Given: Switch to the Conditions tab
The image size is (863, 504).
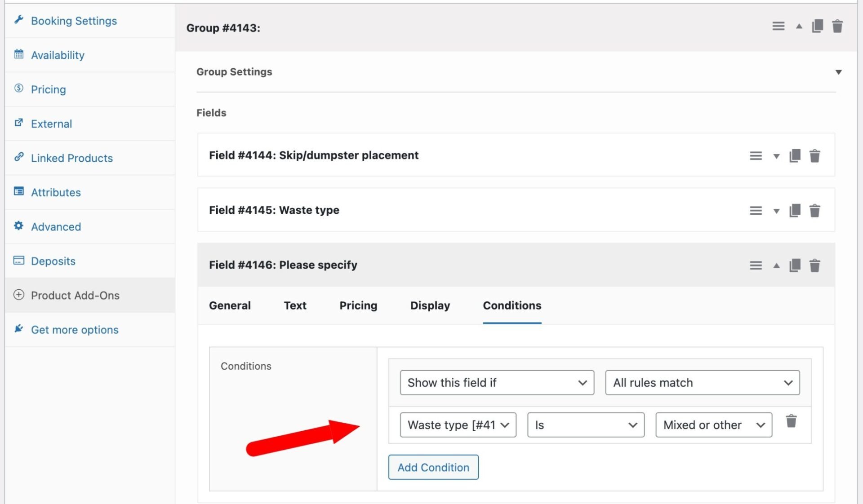Looking at the screenshot, I should click(512, 305).
